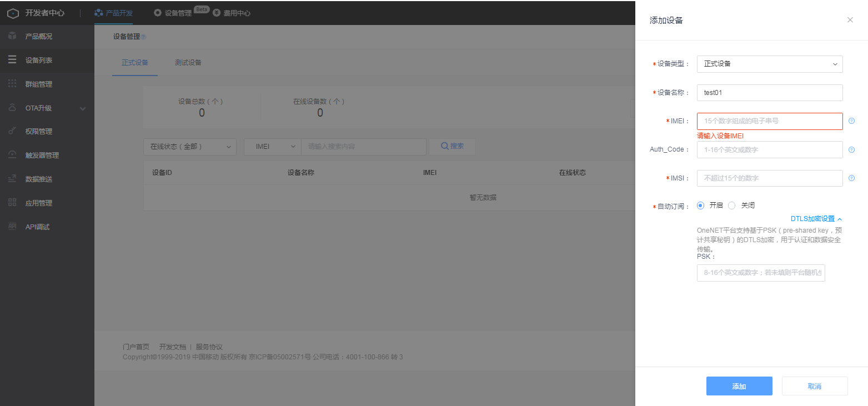The image size is (868, 406).
Task: Open the 设备类型 dropdown showing 正式设备
Action: pos(770,64)
